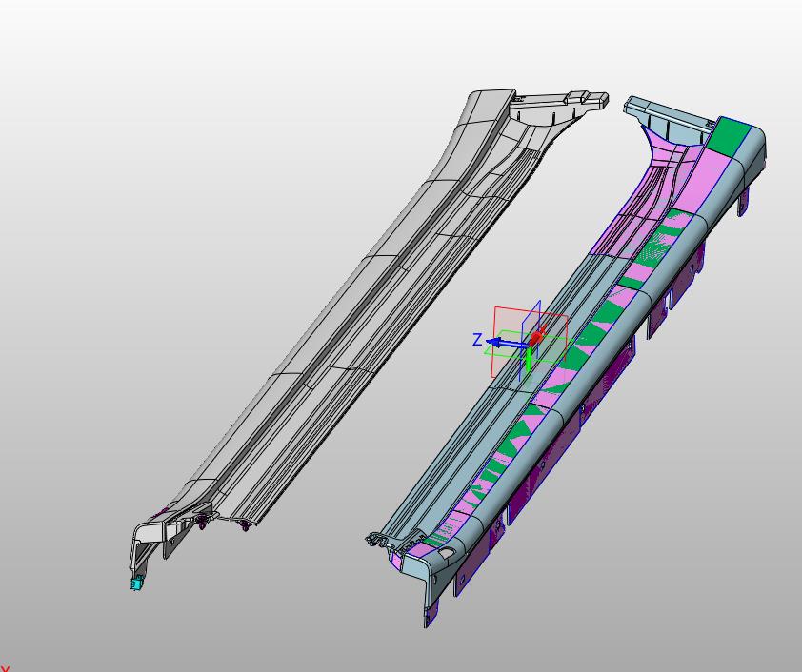Click the green axis handle of the manipulator
Image resolution: width=802 pixels, height=672 pixels.
coord(529,361)
